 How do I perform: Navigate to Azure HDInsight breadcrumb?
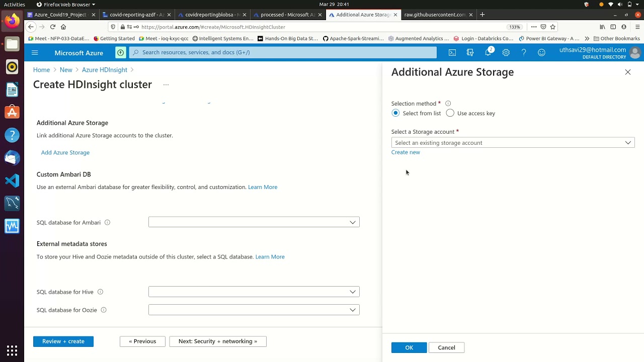click(x=105, y=70)
